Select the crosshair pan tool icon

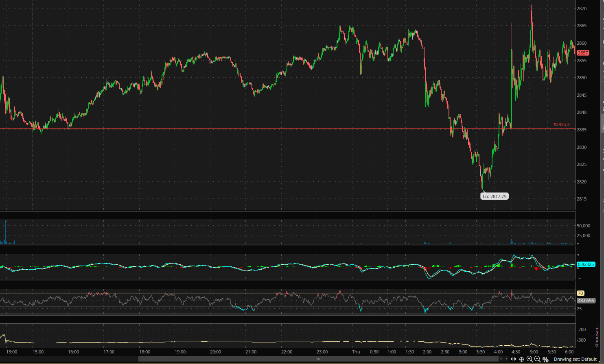tap(522, 360)
